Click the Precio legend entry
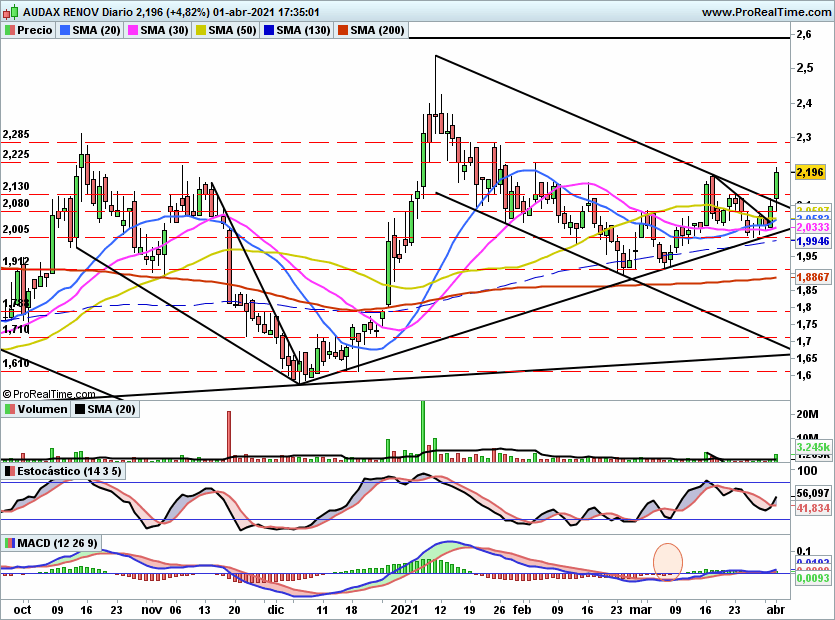 pyautogui.click(x=29, y=30)
